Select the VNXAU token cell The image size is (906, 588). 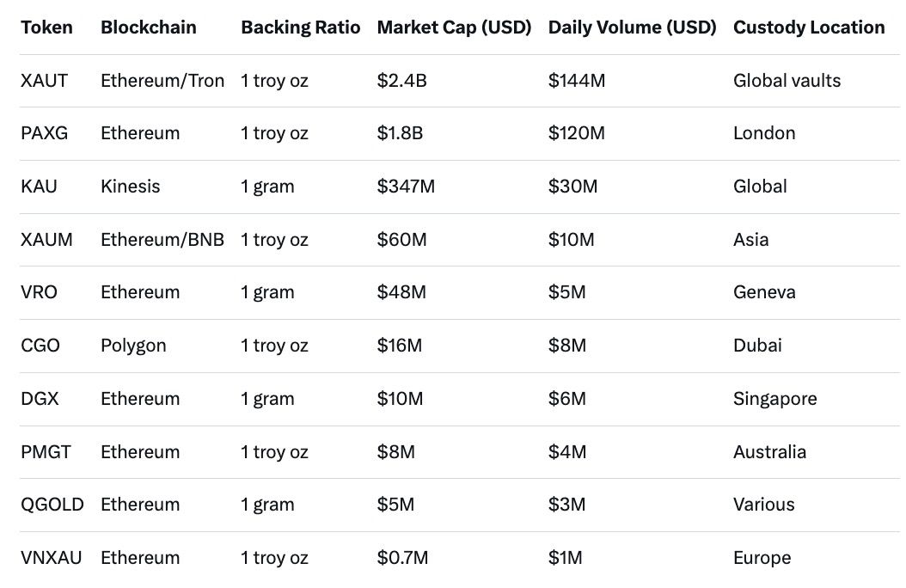point(52,558)
